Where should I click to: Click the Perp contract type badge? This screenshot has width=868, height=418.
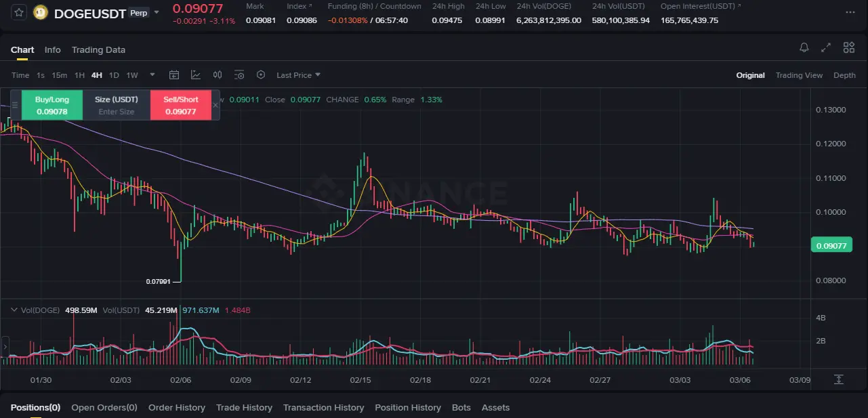139,13
